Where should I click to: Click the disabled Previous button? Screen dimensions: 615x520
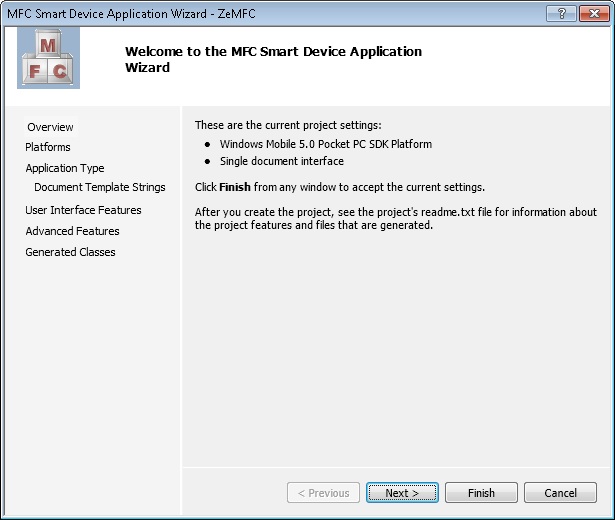point(323,493)
